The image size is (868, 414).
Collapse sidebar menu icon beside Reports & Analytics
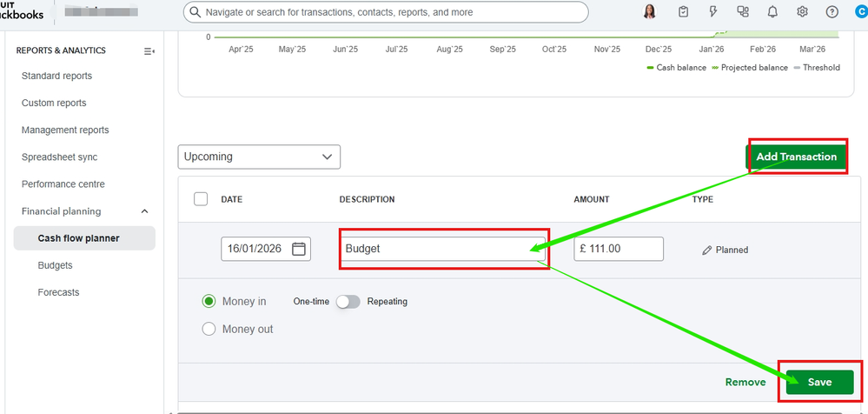[x=149, y=51]
